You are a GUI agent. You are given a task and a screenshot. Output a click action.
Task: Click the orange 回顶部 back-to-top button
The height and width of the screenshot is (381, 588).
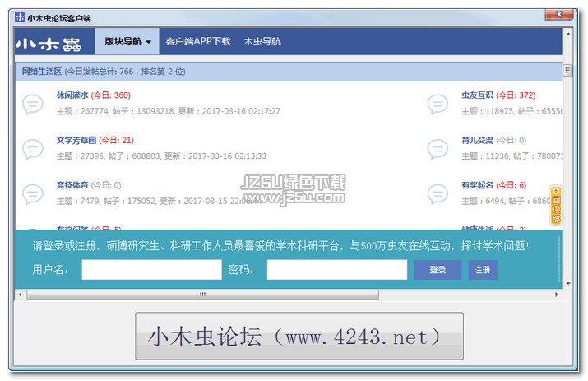point(556,206)
